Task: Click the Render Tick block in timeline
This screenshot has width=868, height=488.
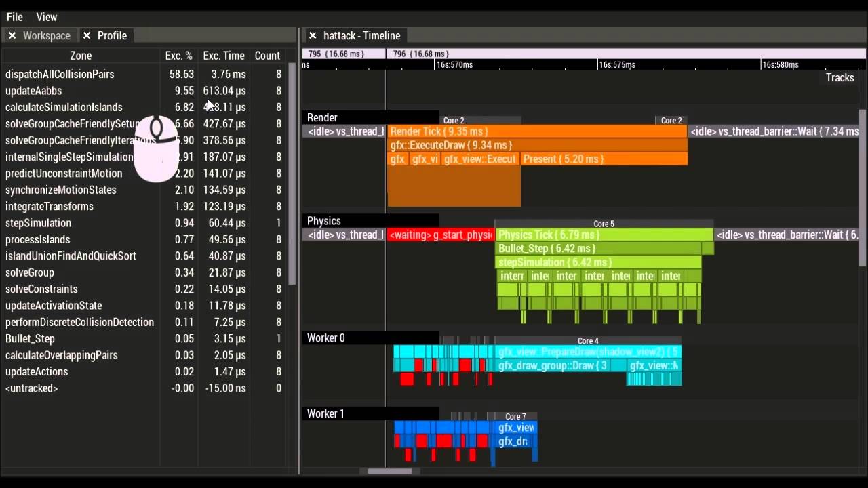Action: 537,131
